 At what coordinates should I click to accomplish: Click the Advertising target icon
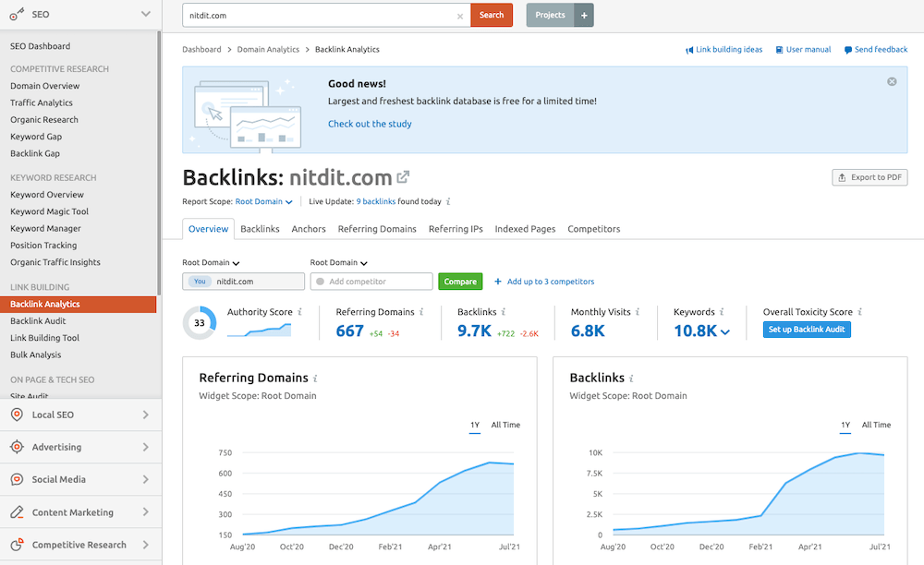coord(17,447)
